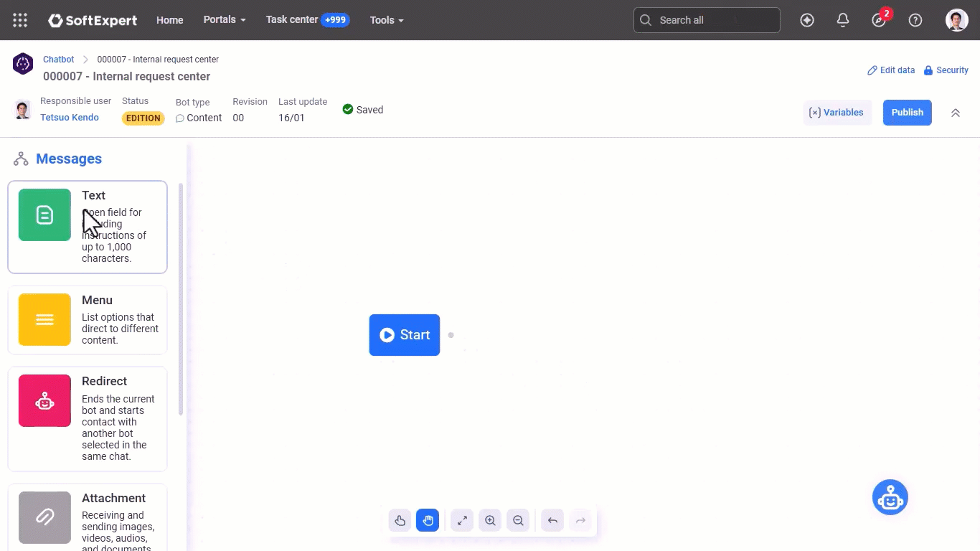Click the Content bot type value
980x551 pixels.
pos(199,118)
